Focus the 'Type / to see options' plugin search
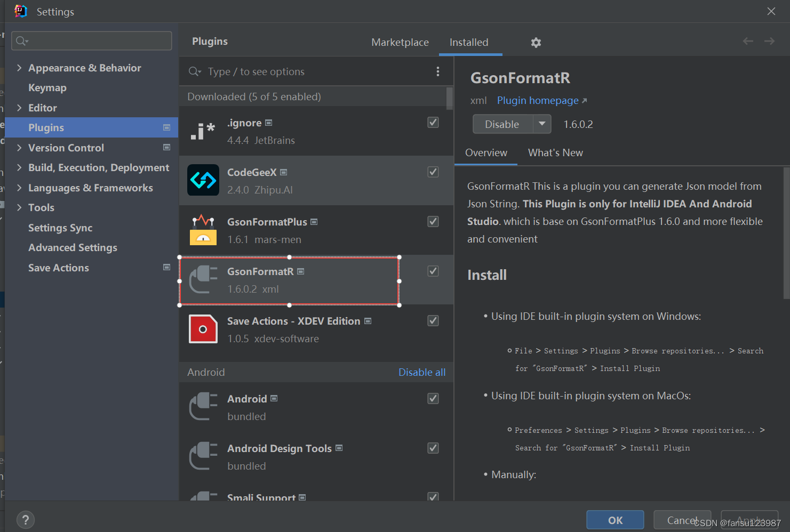The image size is (790, 532). click(x=316, y=71)
